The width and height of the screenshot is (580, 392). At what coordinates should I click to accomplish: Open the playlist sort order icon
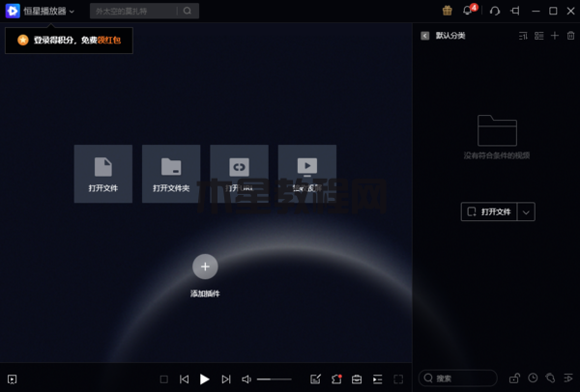pos(523,36)
